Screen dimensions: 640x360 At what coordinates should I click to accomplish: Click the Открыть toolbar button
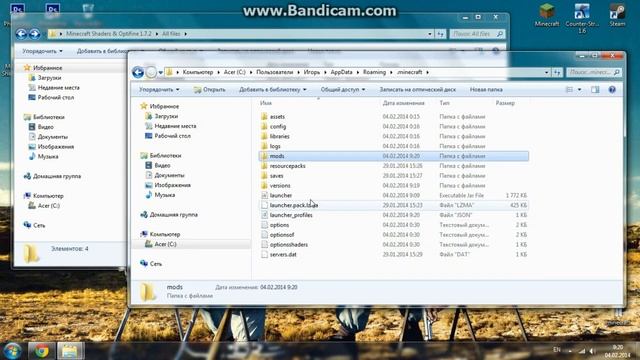[209, 89]
